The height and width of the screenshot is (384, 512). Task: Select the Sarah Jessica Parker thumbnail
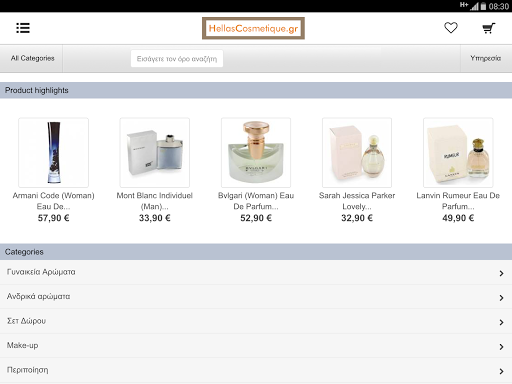tap(357, 152)
